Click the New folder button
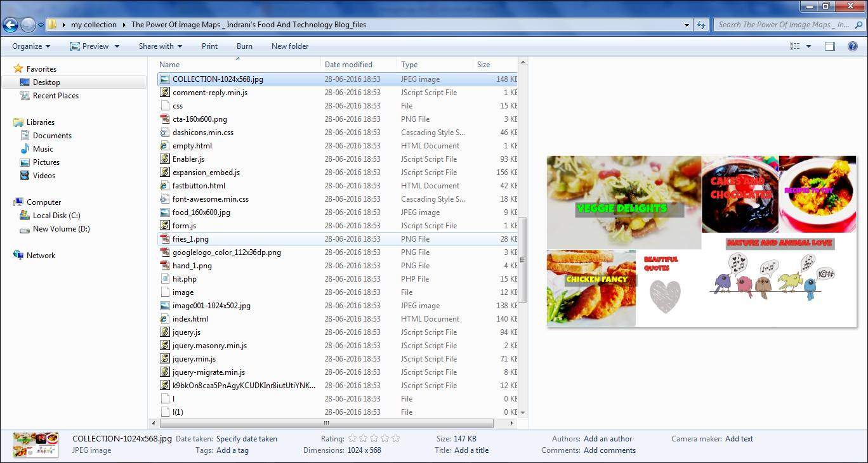This screenshot has height=463, width=868. [x=289, y=46]
